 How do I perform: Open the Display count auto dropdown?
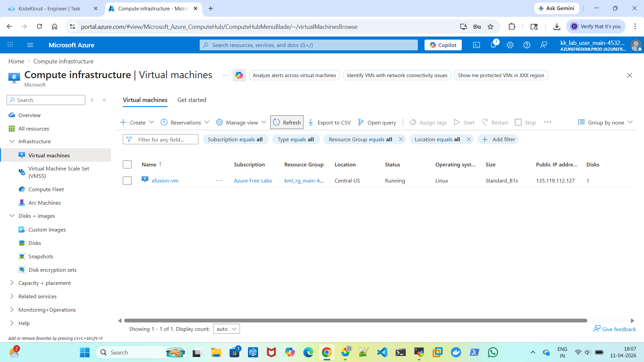(227, 329)
